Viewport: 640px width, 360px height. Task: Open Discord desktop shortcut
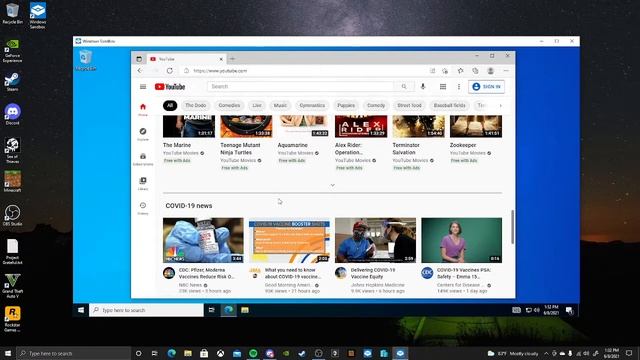pos(12,114)
